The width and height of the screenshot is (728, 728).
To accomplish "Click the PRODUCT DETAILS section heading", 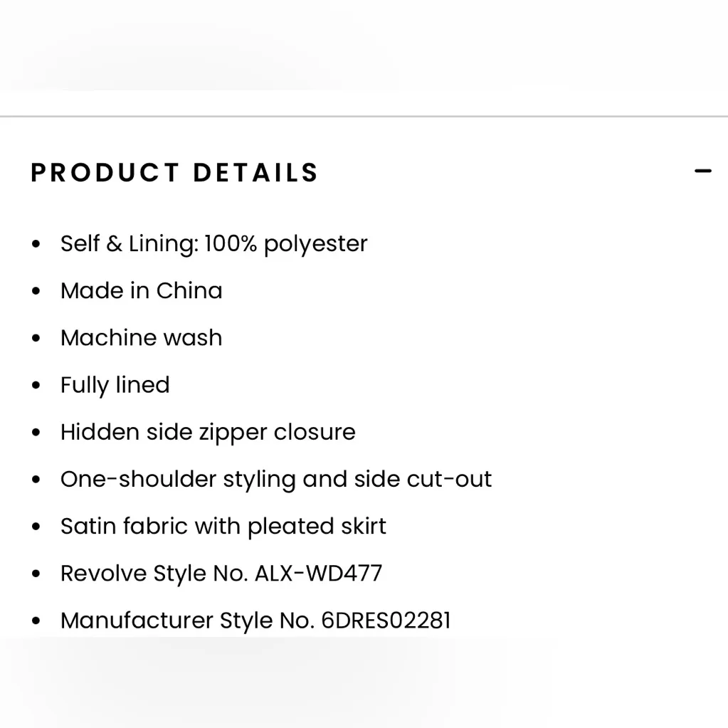I will (174, 173).
